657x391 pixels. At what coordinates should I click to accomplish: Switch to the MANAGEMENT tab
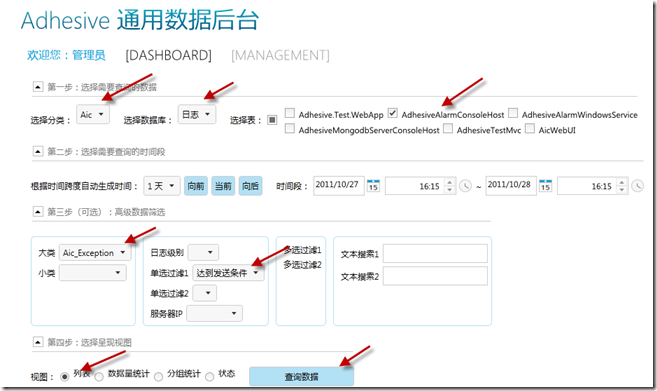(x=280, y=55)
